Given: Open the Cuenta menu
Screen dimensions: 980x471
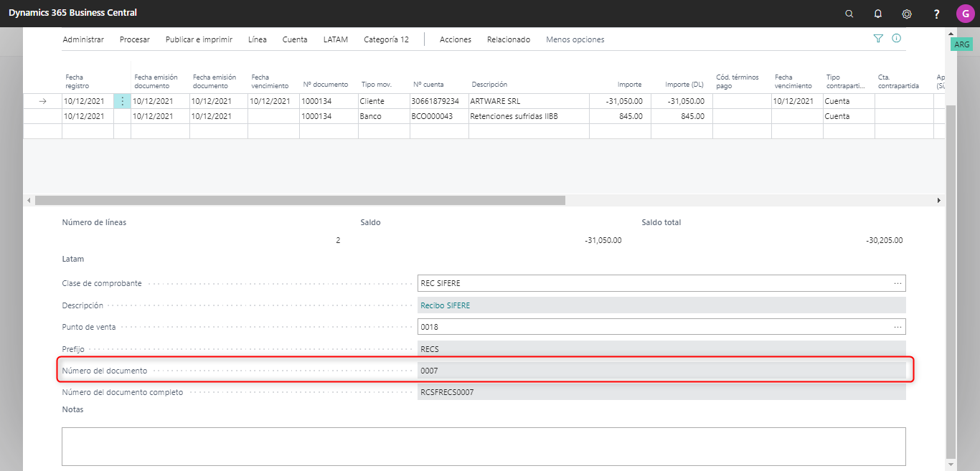Looking at the screenshot, I should click(x=295, y=39).
